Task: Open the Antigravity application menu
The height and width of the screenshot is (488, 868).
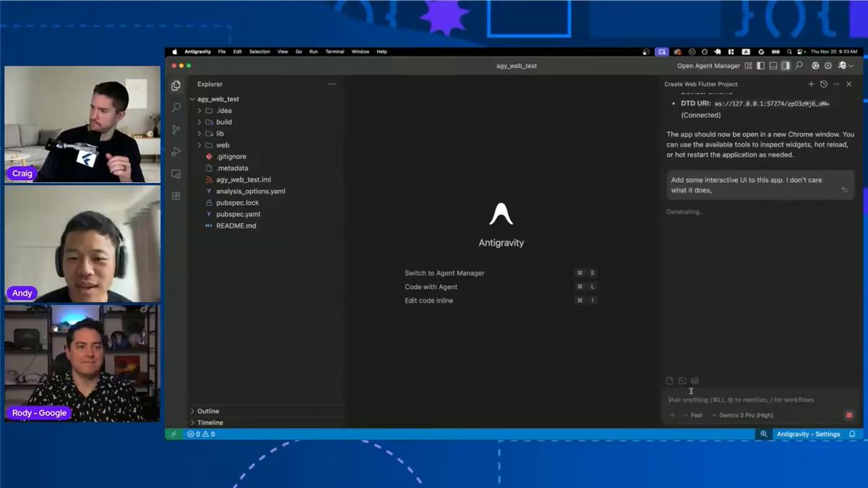Action: point(197,52)
